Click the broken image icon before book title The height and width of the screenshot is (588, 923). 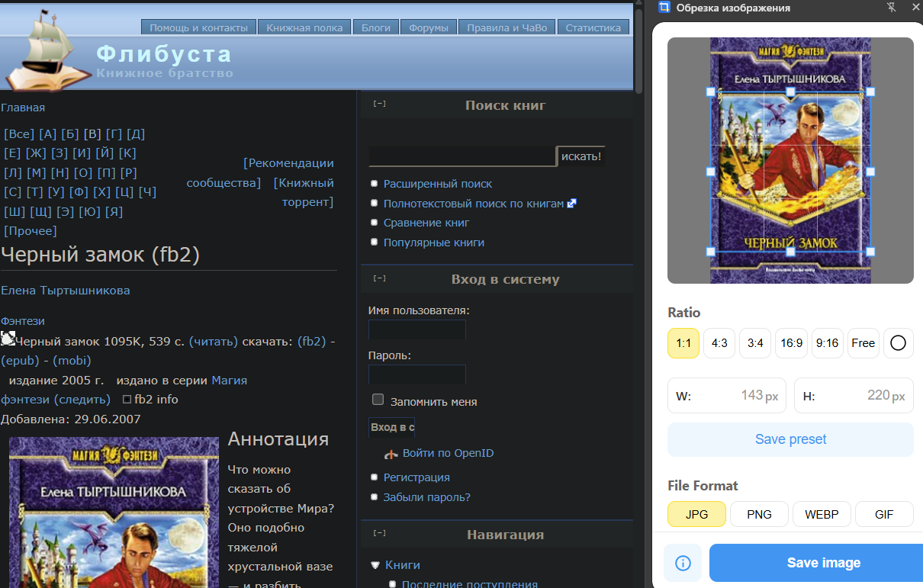pyautogui.click(x=8, y=339)
